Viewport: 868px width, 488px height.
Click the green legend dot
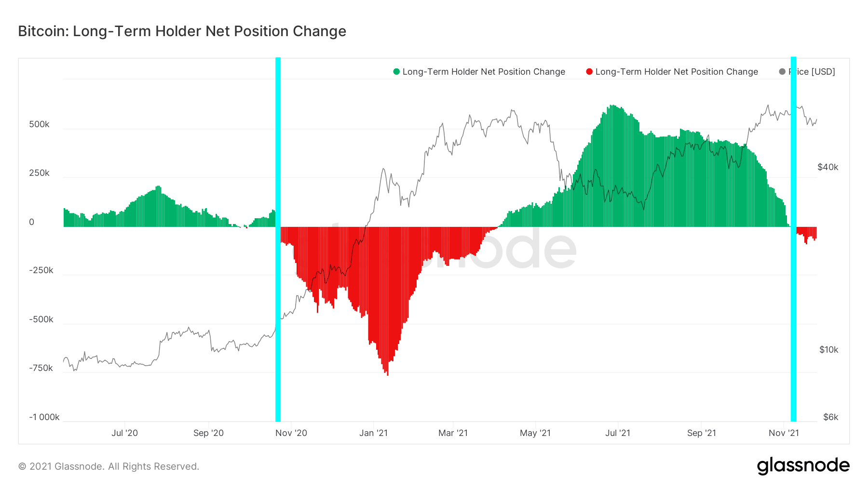pyautogui.click(x=396, y=72)
